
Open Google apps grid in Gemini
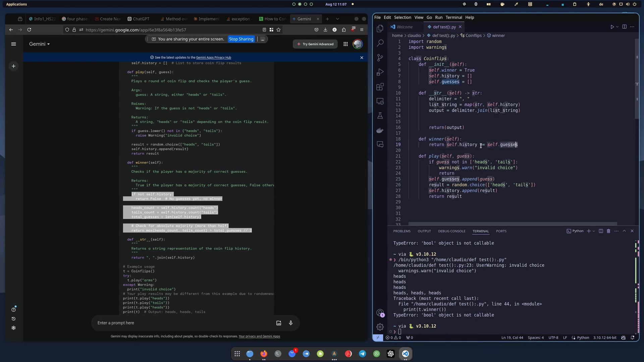pyautogui.click(x=345, y=44)
